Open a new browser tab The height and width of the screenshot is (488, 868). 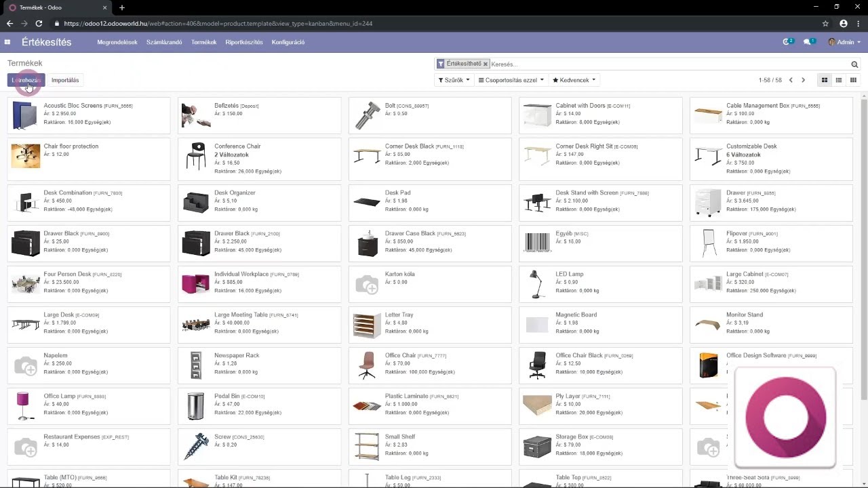(122, 7)
